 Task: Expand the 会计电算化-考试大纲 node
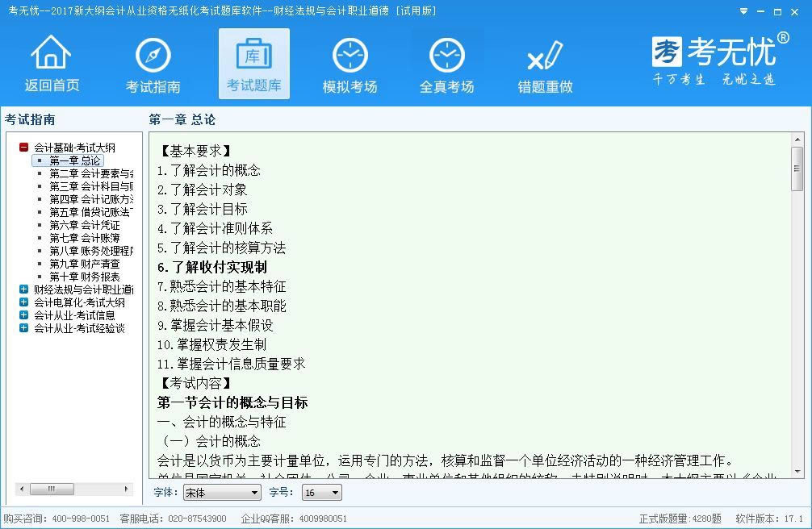tap(24, 302)
